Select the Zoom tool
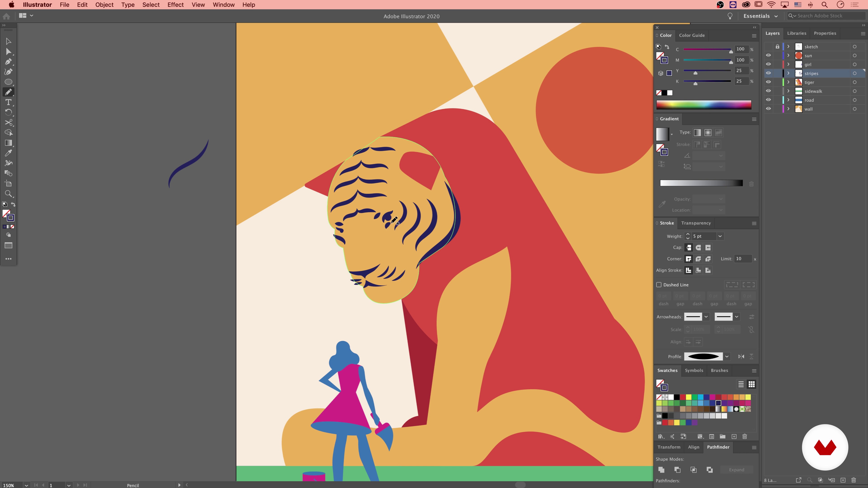Viewport: 868px width, 488px height. 8,194
